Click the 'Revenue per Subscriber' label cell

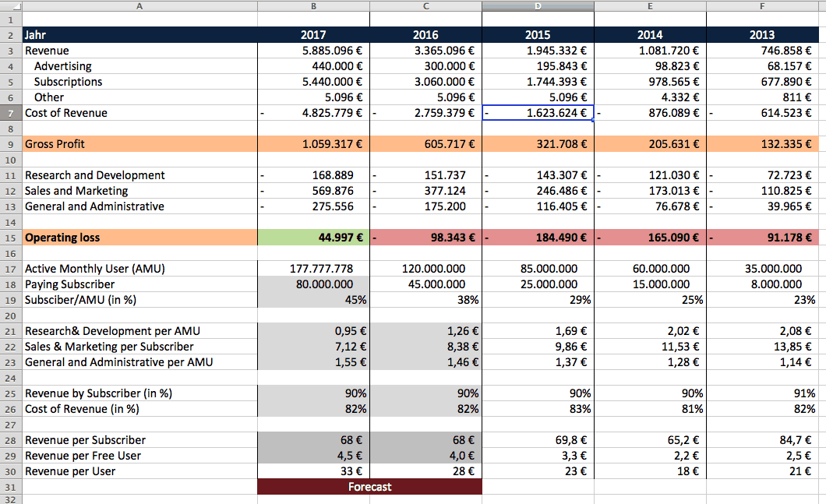coord(139,440)
